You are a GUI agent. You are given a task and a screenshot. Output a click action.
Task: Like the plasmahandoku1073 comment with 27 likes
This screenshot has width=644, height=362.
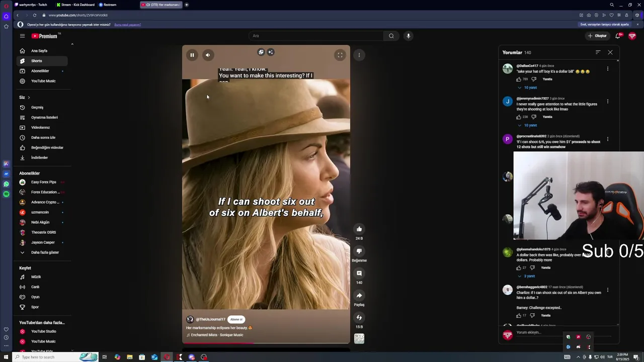(x=519, y=267)
